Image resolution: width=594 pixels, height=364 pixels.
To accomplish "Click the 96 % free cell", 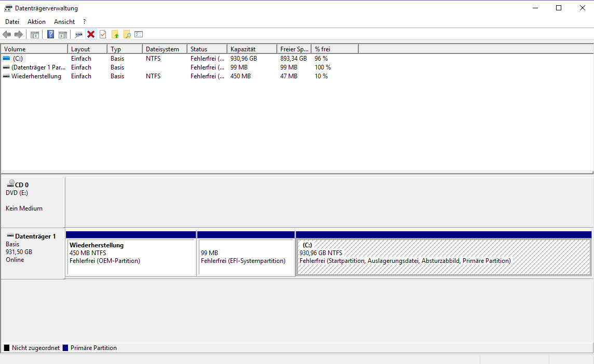I will (321, 58).
